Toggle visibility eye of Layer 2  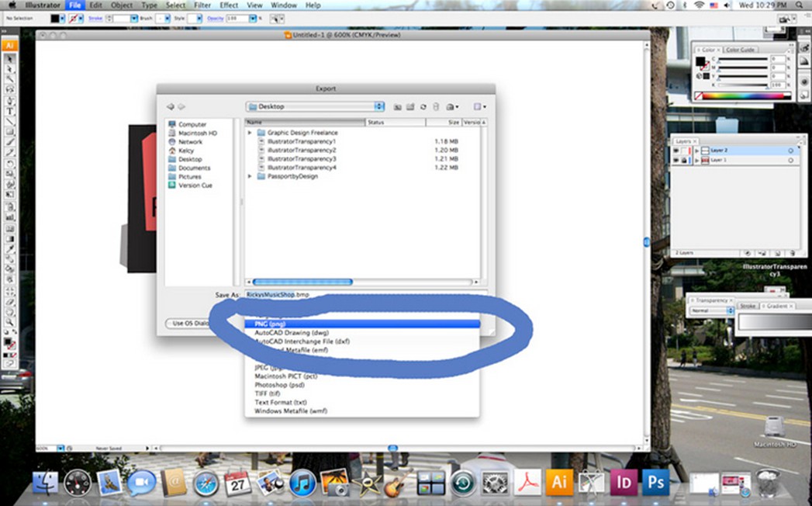coord(676,151)
